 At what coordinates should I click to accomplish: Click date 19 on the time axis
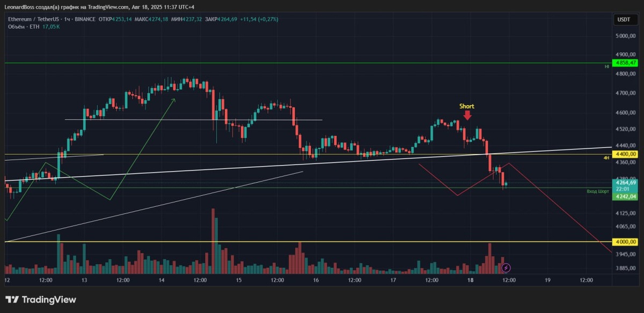(x=547, y=280)
